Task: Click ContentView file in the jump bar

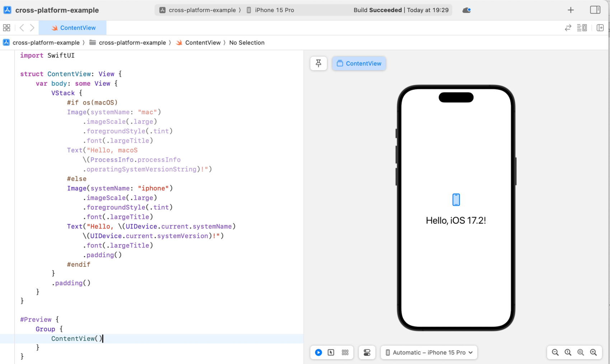Action: coord(198,43)
